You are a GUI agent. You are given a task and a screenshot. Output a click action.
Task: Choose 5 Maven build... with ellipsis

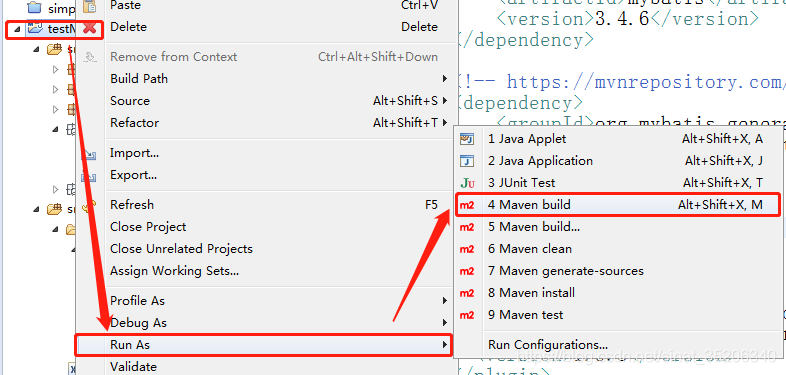coord(618,227)
